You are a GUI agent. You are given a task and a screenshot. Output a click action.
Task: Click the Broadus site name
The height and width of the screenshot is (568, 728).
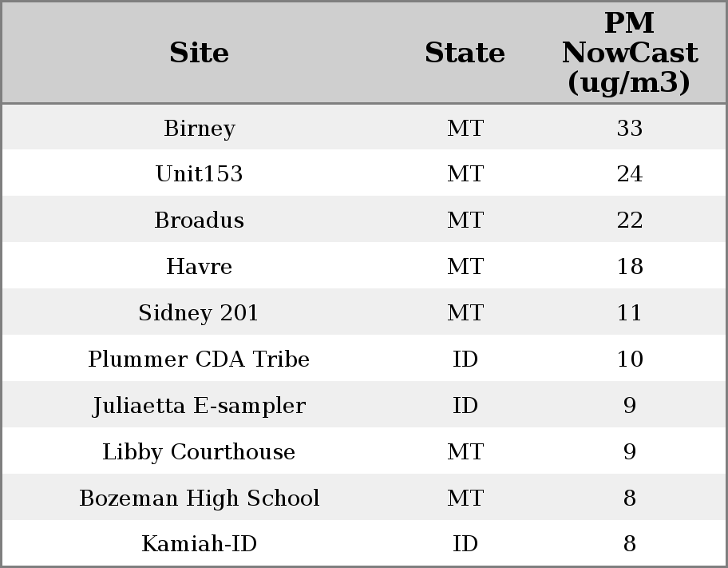199,220
